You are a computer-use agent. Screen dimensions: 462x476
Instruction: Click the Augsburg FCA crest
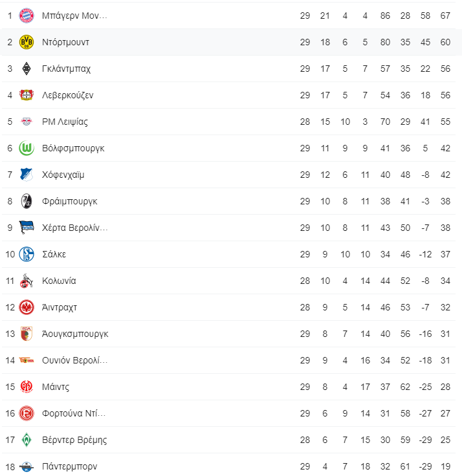pyautogui.click(x=27, y=334)
